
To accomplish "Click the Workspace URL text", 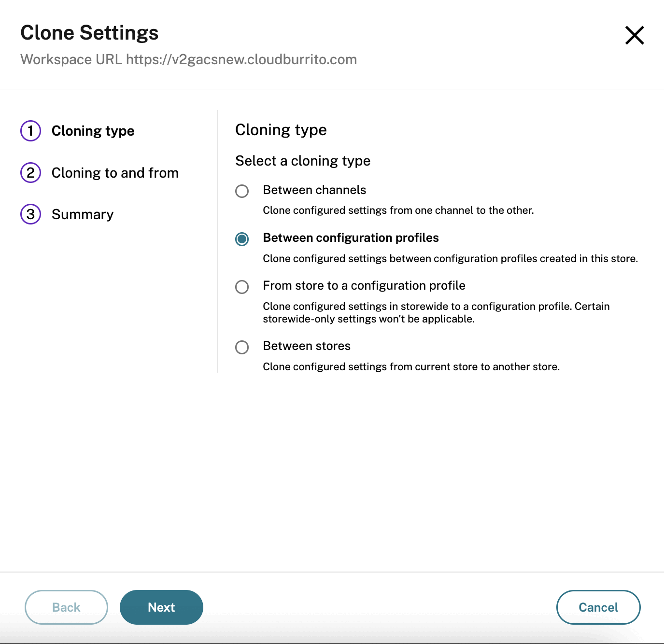I will [x=188, y=59].
